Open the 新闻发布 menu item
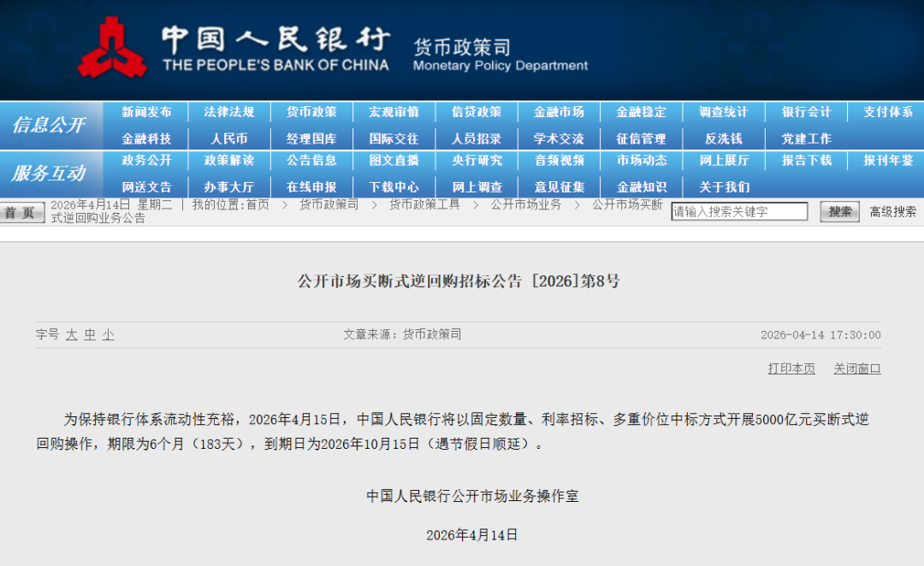924x566 pixels. click(x=146, y=112)
